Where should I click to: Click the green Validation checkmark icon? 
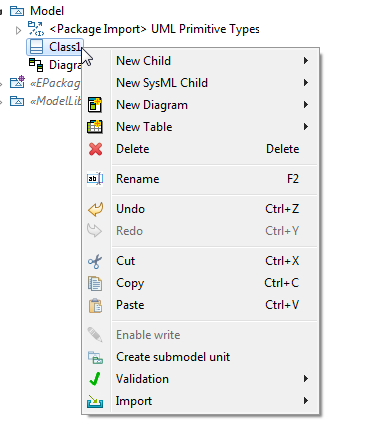[95, 379]
